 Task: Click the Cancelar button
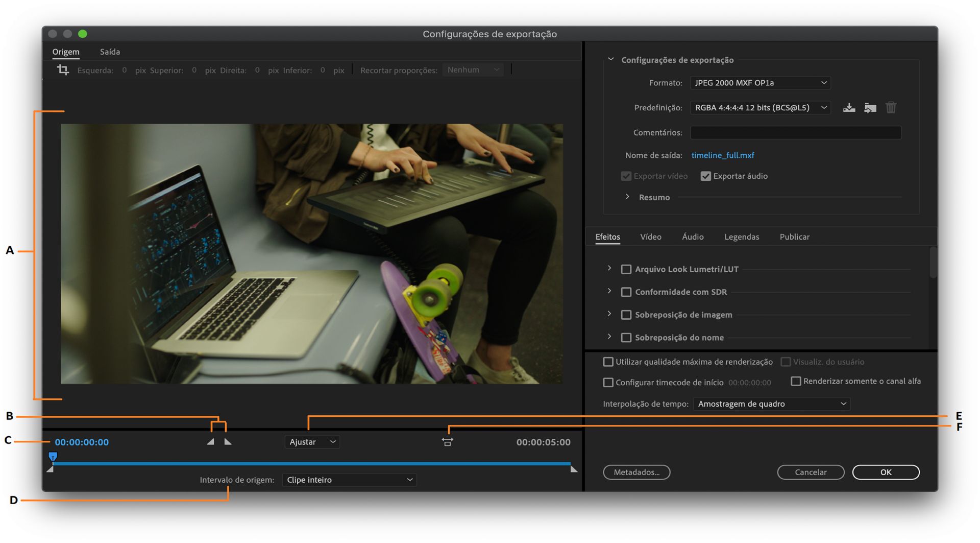(811, 472)
